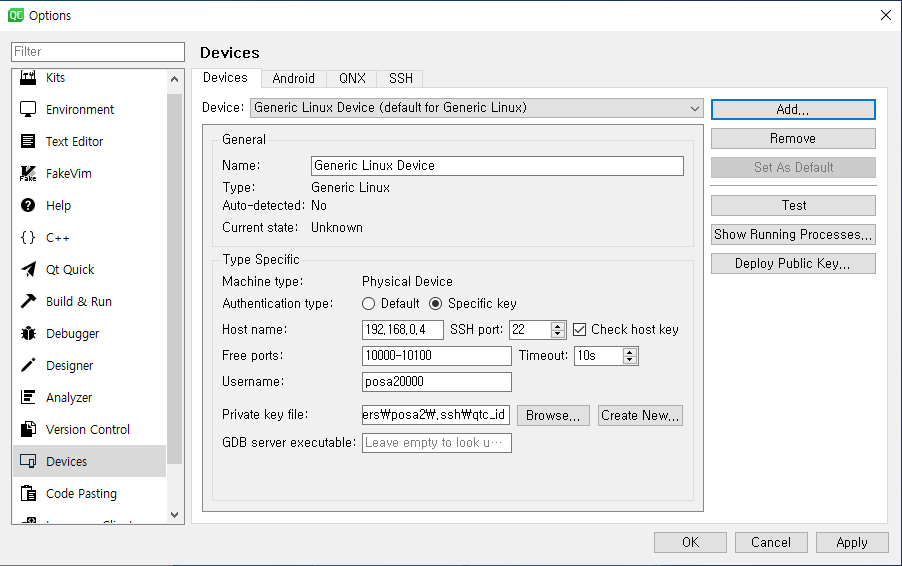
Task: Increase the Timeout value
Action: point(630,352)
